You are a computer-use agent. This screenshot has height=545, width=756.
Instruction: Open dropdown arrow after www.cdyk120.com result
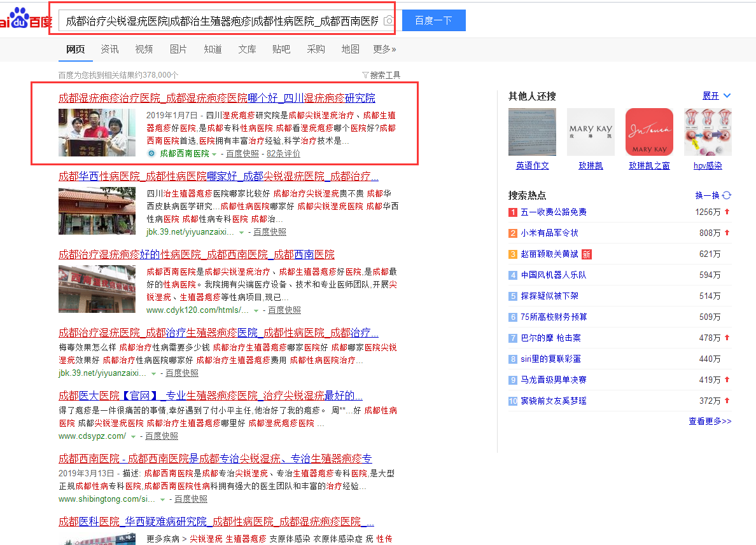tap(256, 311)
